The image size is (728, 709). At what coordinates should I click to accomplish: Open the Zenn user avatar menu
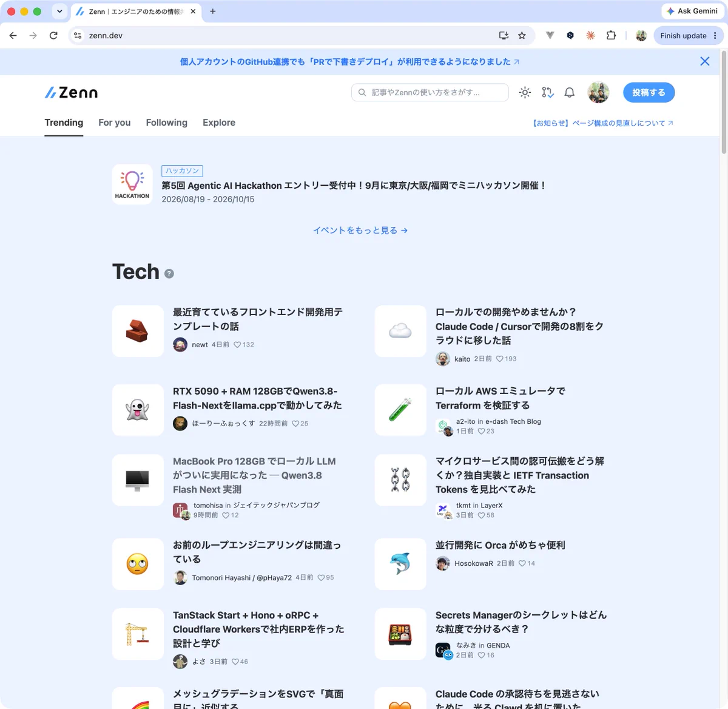coord(599,92)
